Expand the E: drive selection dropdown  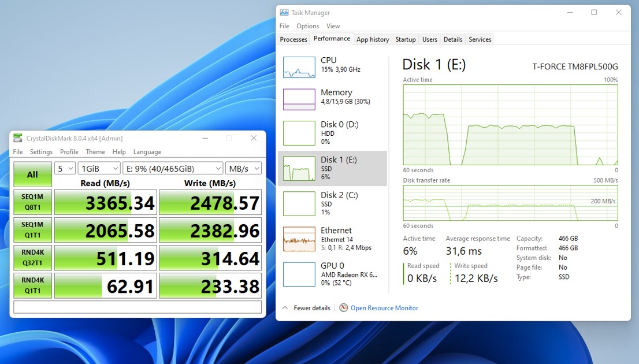click(173, 168)
